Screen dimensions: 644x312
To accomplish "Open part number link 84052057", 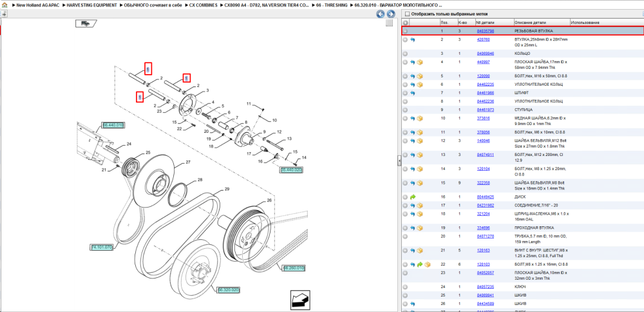I will (485, 273).
